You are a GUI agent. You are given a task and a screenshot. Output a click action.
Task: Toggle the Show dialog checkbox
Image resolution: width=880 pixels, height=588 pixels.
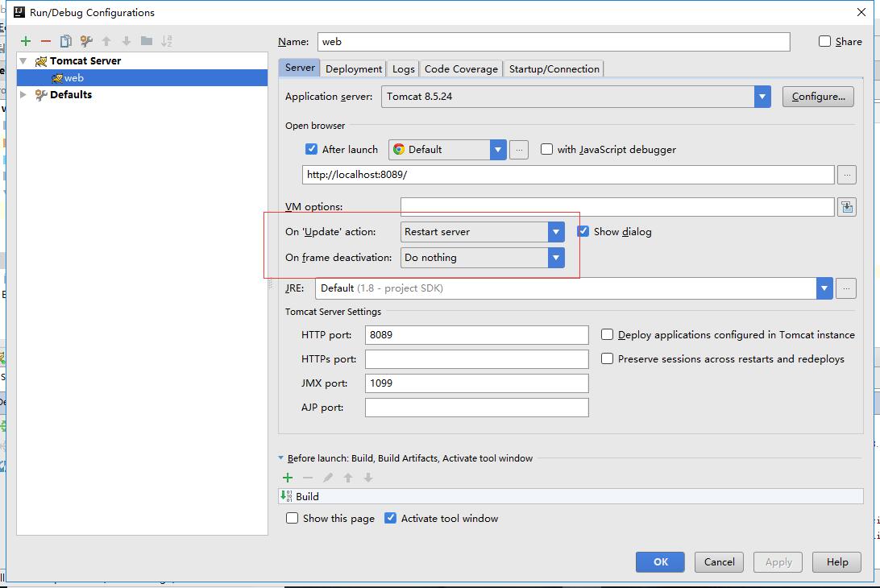coord(583,231)
